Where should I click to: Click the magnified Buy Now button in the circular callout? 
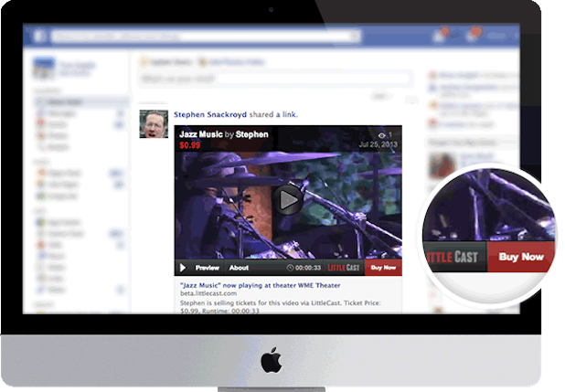[x=520, y=257]
